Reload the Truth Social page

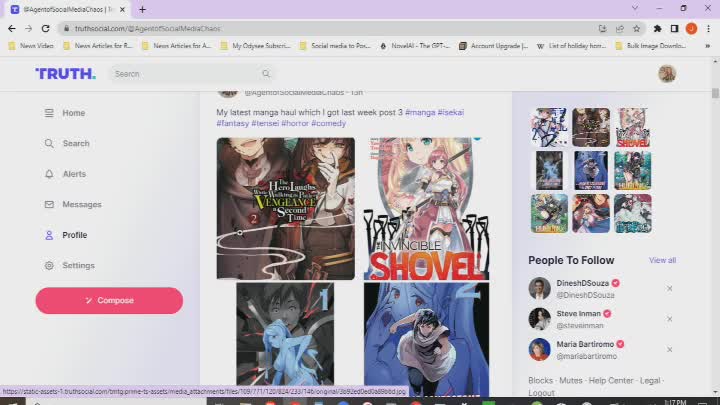point(45,28)
